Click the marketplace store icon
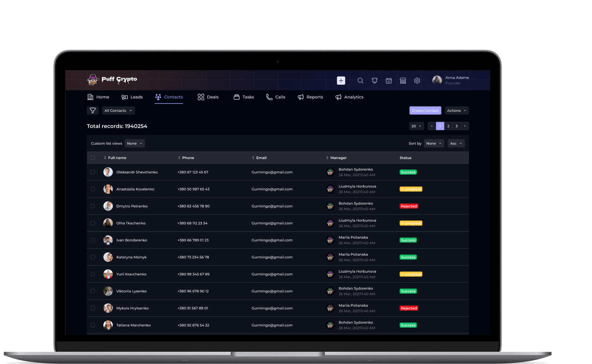This screenshot has height=364, width=592. point(403,80)
